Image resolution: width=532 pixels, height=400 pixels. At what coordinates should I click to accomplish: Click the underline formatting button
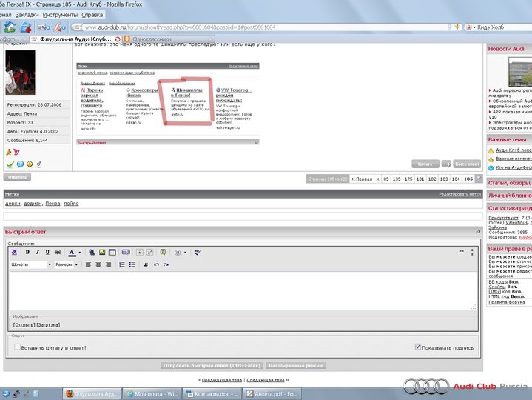47,253
